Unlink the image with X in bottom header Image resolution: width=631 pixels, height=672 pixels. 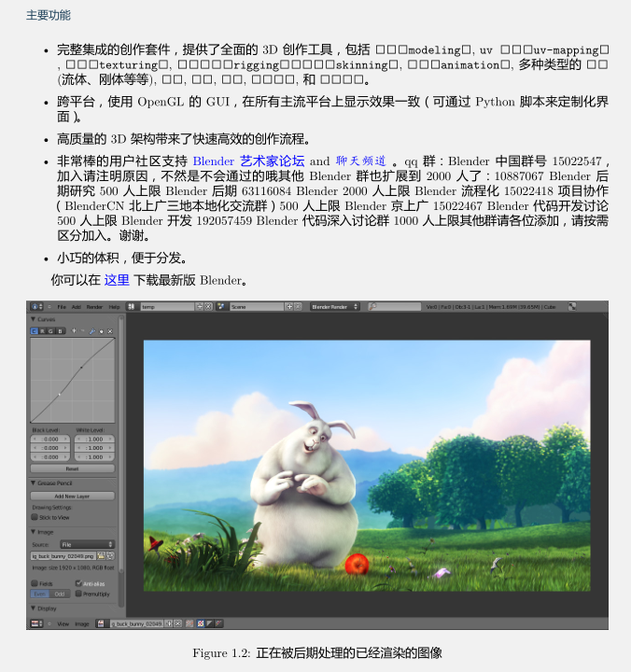pos(177,623)
